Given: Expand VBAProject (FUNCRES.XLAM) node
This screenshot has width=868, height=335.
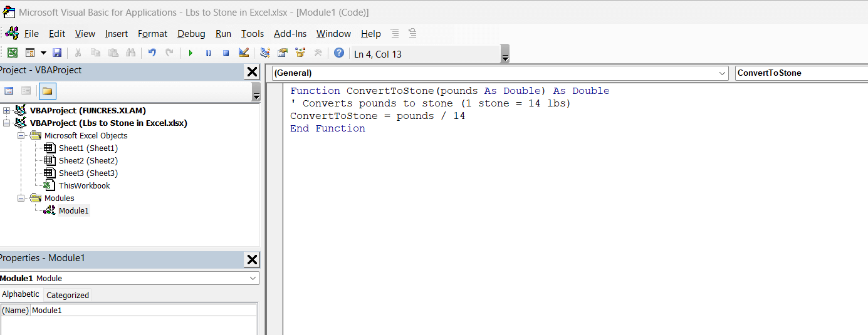Looking at the screenshot, I should point(7,111).
